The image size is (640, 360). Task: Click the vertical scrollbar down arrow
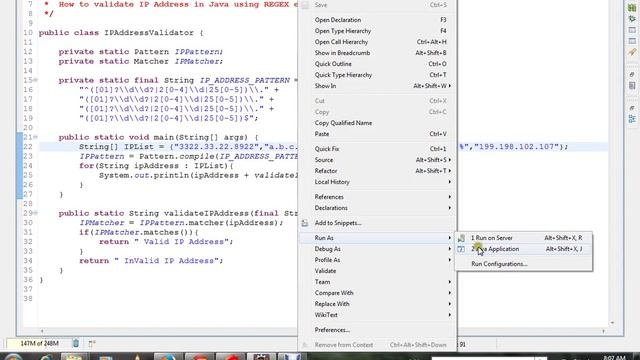[612, 323]
